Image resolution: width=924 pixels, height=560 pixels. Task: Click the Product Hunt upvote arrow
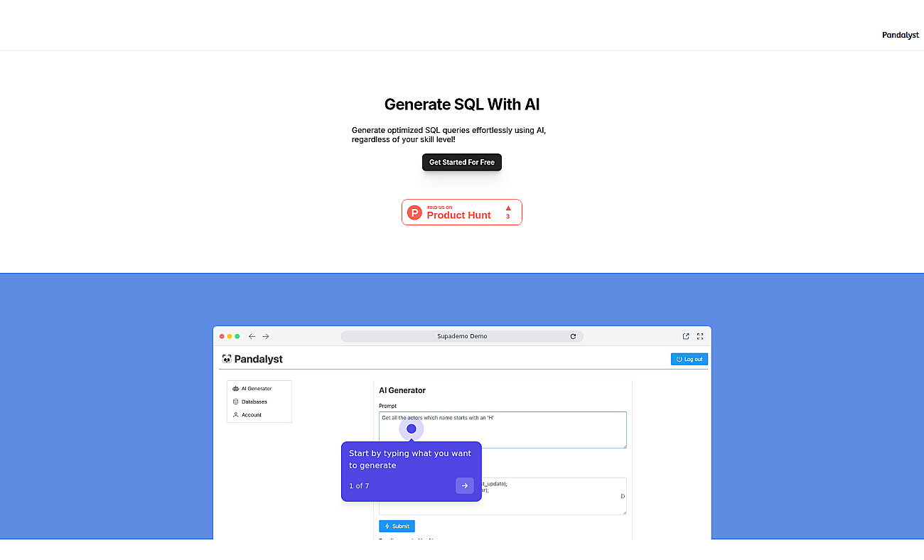pos(508,208)
